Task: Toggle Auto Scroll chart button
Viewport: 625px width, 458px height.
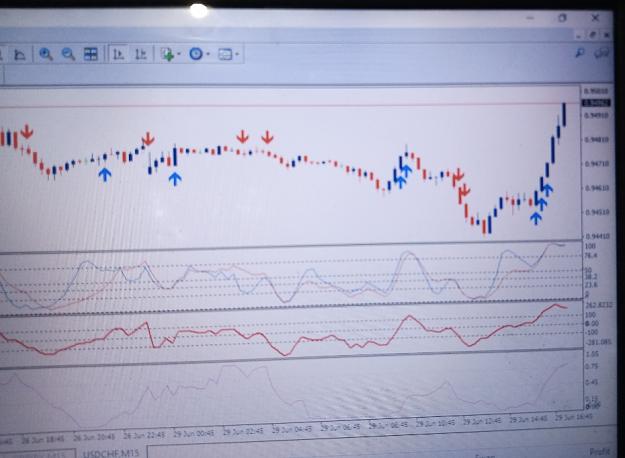Action: point(118,54)
